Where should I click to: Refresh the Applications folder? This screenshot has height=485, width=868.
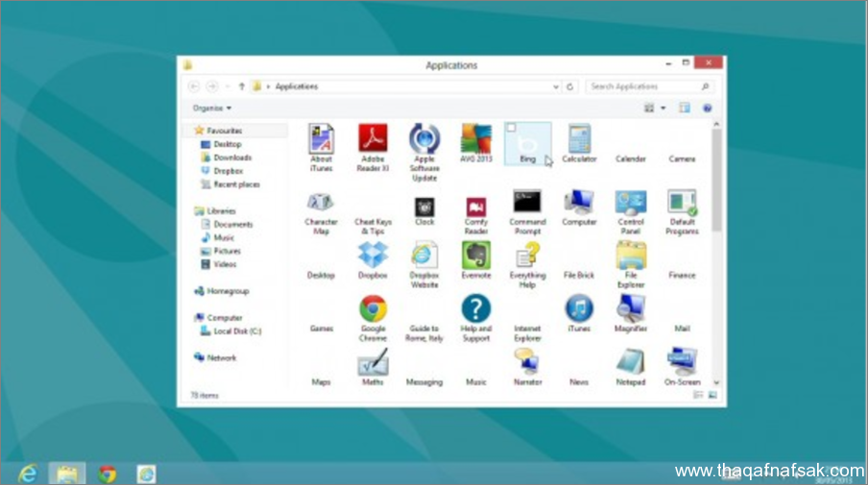point(569,87)
